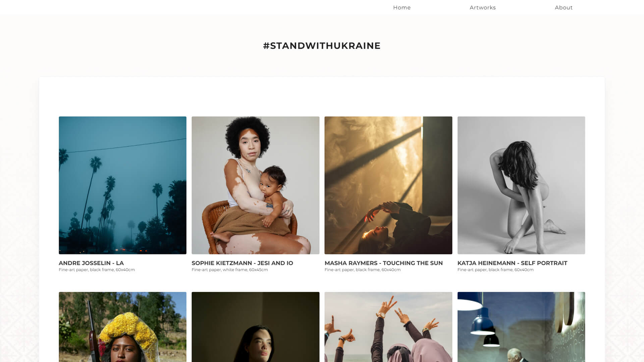Click the SOPHIE KIETZMANN - JESI AND IO title
The width and height of the screenshot is (644, 362).
[x=242, y=263]
